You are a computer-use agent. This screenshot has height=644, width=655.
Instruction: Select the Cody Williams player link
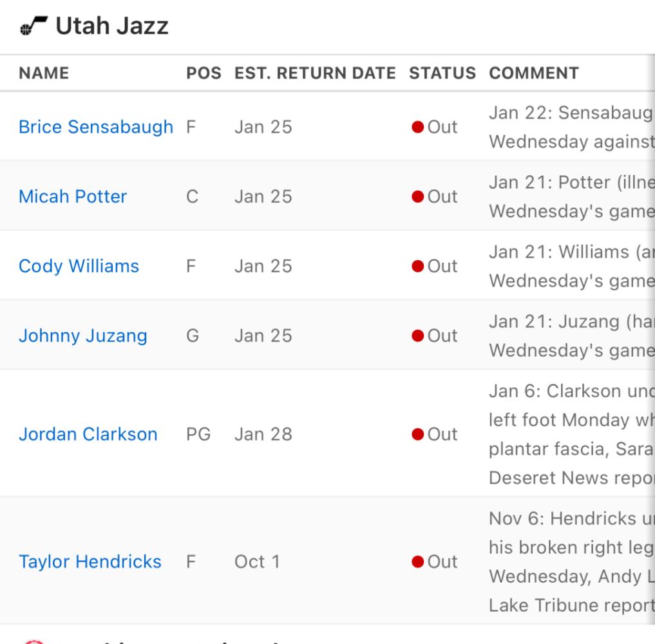click(79, 266)
